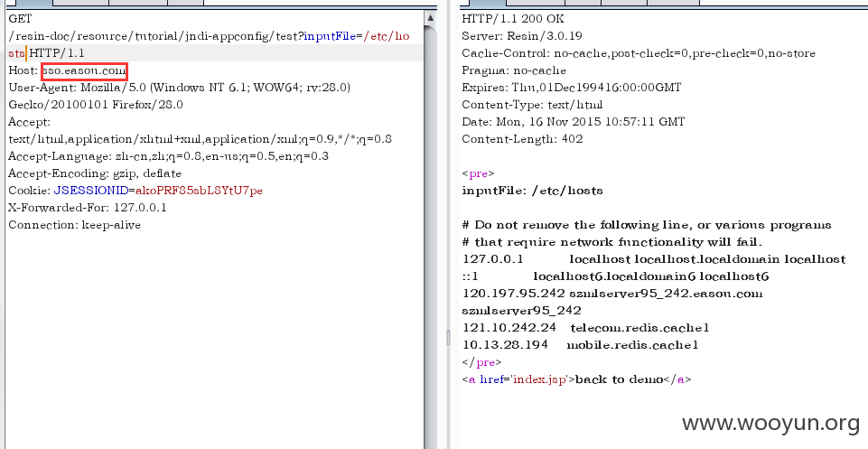Select the inputFile parameter name in request URL
868x449 pixels.
330,36
